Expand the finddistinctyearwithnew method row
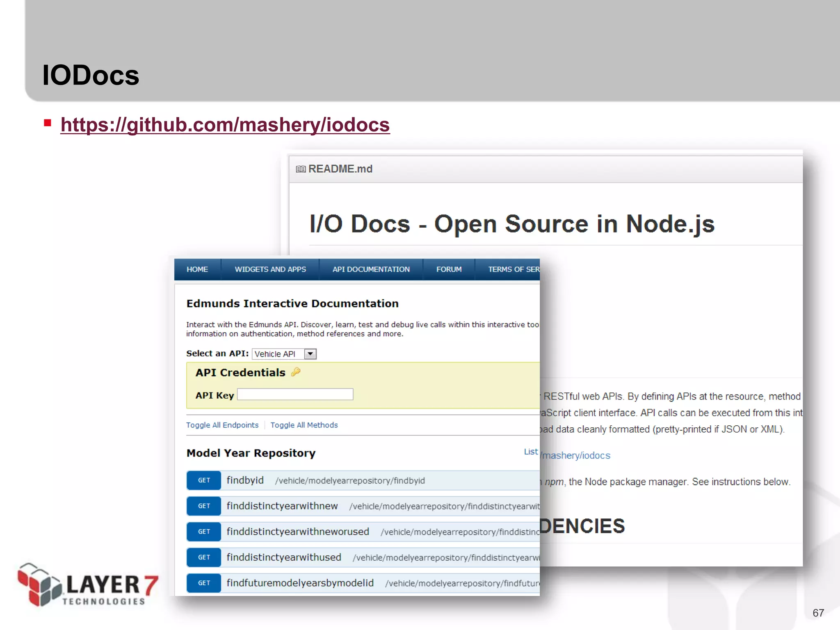 [x=363, y=506]
